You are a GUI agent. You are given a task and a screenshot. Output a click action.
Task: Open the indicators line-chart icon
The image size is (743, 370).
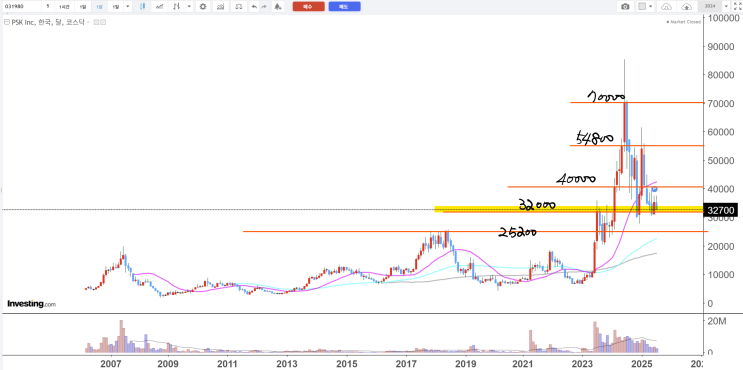click(160, 7)
